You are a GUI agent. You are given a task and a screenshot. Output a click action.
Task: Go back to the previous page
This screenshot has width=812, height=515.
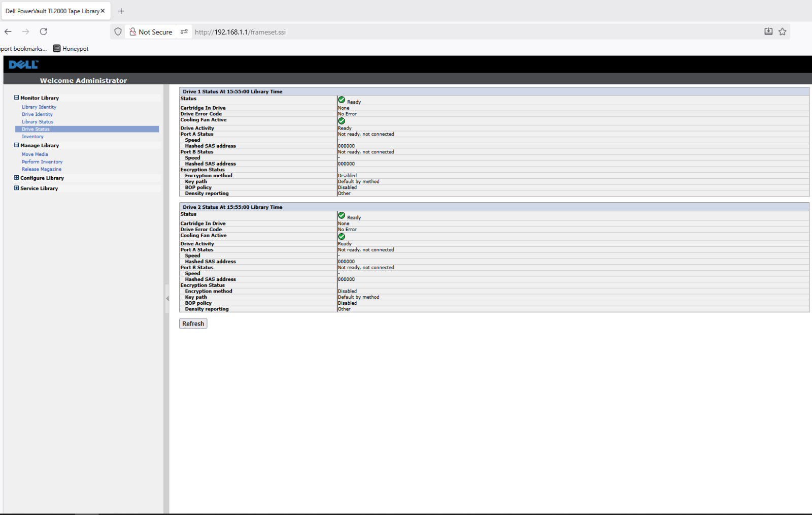click(x=8, y=31)
